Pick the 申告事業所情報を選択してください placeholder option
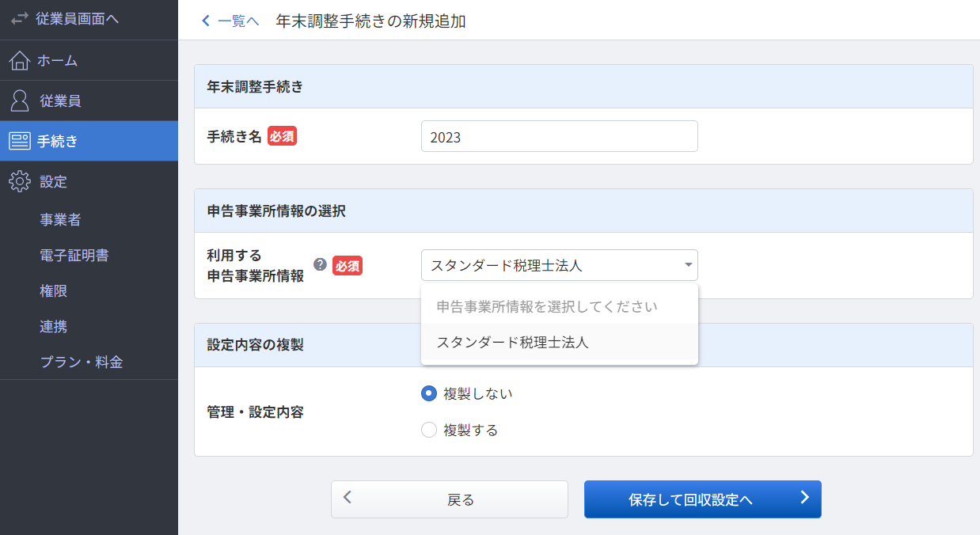980x535 pixels. (x=560, y=306)
